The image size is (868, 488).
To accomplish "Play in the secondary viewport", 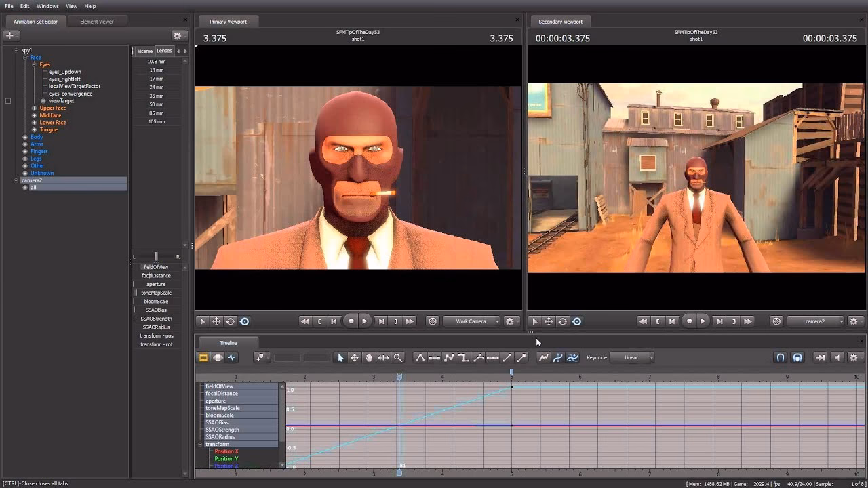I will click(x=703, y=321).
